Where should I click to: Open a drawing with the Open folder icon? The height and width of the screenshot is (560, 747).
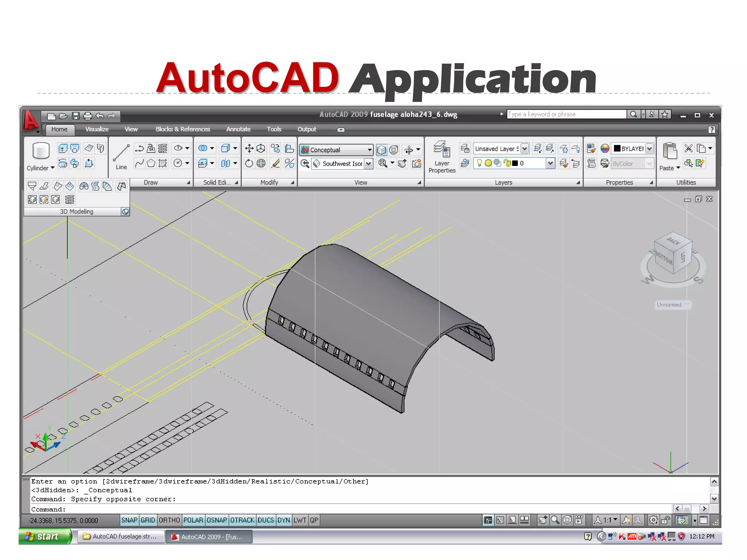[x=63, y=116]
